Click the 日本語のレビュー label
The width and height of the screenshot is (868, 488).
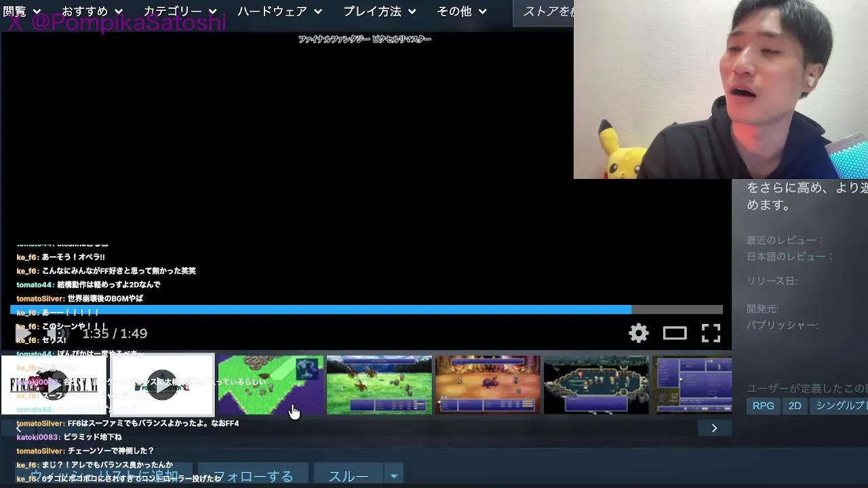(790, 256)
